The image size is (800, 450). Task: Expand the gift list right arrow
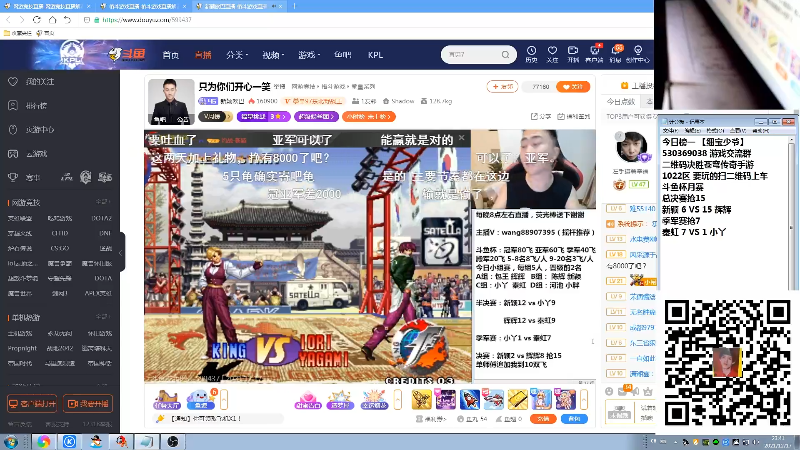click(x=584, y=399)
